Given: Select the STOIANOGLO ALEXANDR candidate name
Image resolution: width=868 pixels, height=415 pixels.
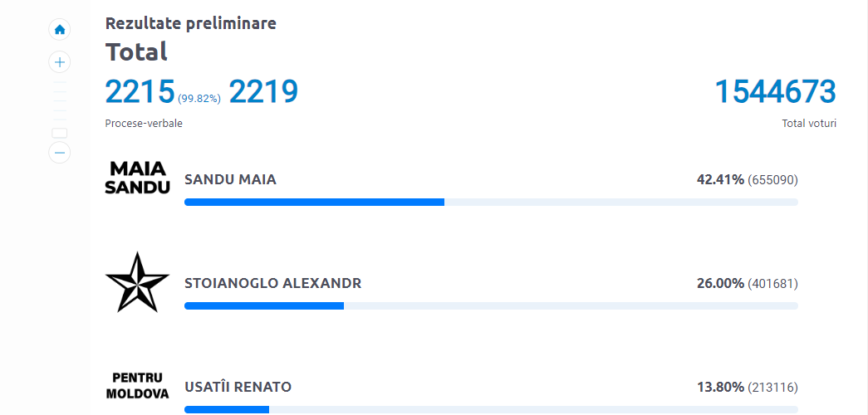Looking at the screenshot, I should tap(272, 284).
